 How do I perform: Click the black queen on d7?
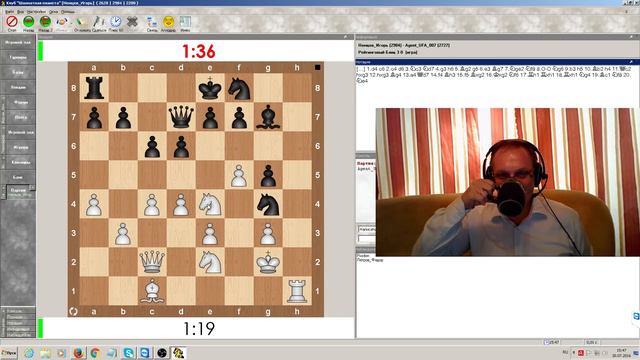[181, 117]
